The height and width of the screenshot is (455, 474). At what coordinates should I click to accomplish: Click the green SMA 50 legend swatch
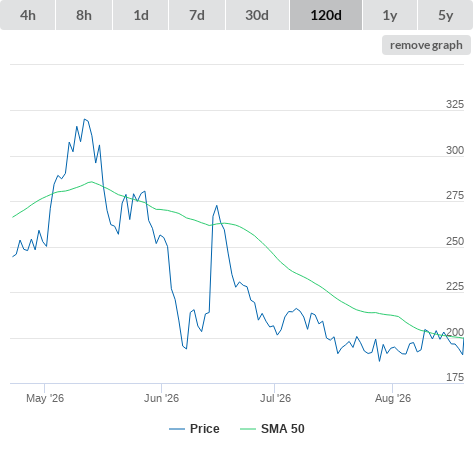[x=248, y=429]
